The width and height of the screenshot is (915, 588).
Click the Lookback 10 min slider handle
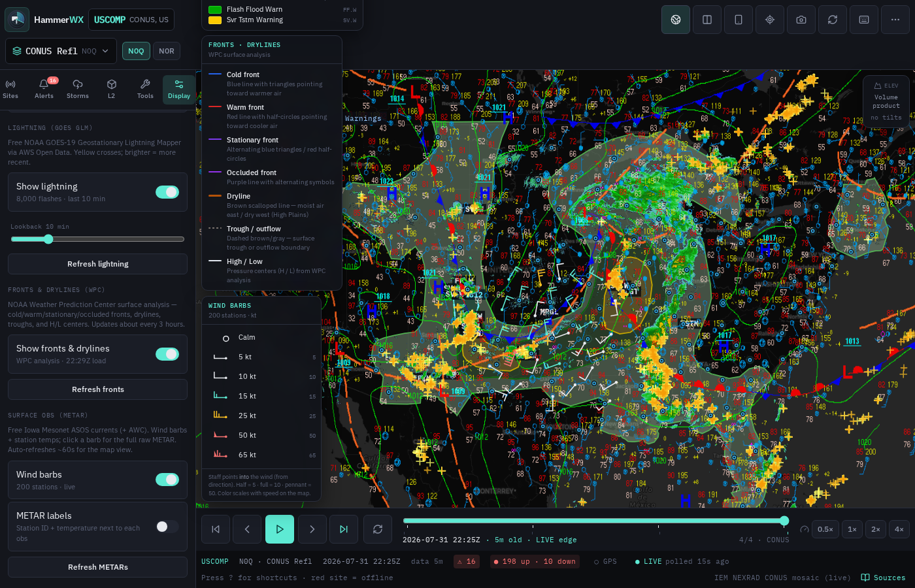point(48,239)
